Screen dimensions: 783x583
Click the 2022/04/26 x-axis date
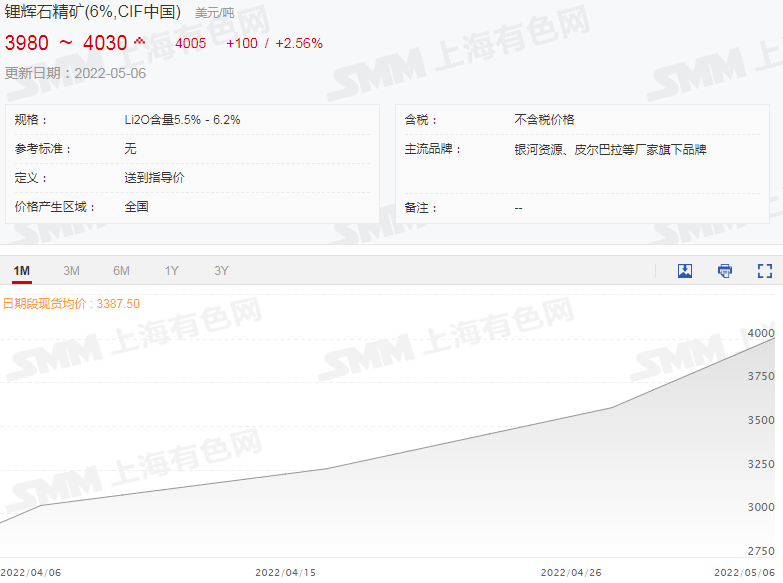coord(571,573)
